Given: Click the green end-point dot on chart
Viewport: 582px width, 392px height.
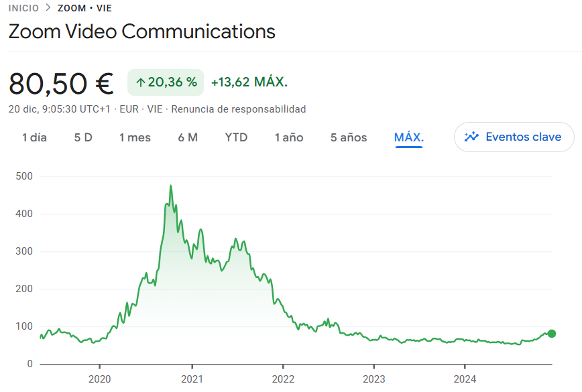Looking at the screenshot, I should [552, 334].
